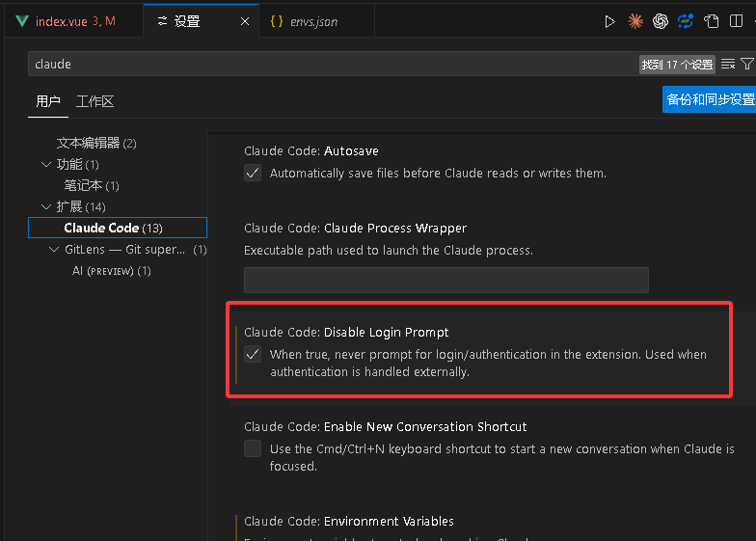The width and height of the screenshot is (756, 541).
Task: Open the settings filter funnel icon
Action: click(x=746, y=64)
